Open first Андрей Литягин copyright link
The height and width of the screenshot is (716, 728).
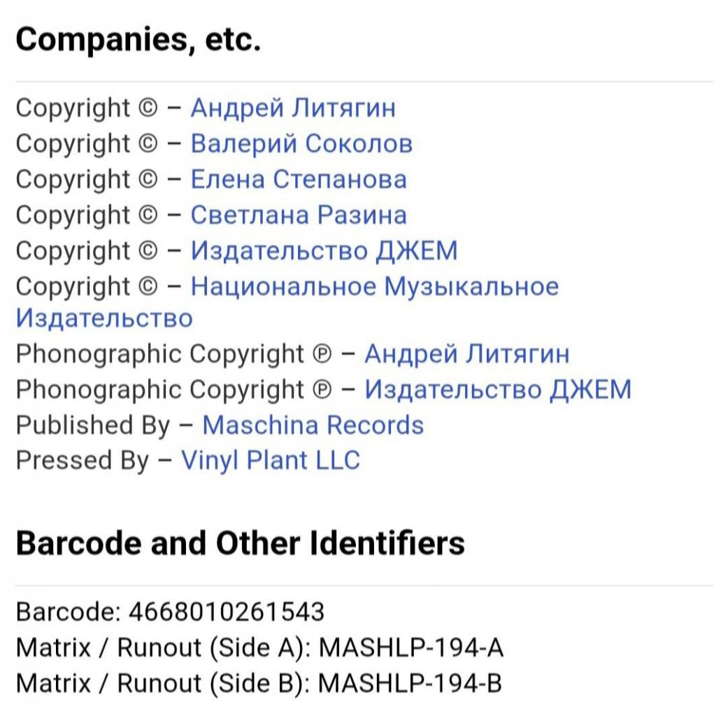click(x=293, y=108)
